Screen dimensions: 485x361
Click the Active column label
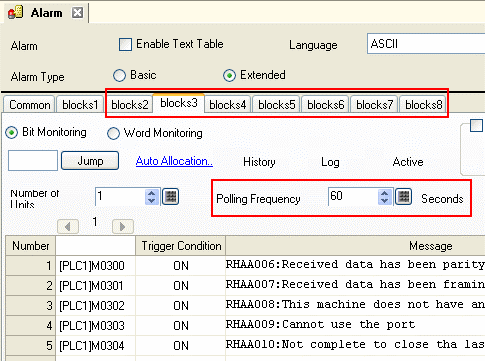pyautogui.click(x=408, y=162)
